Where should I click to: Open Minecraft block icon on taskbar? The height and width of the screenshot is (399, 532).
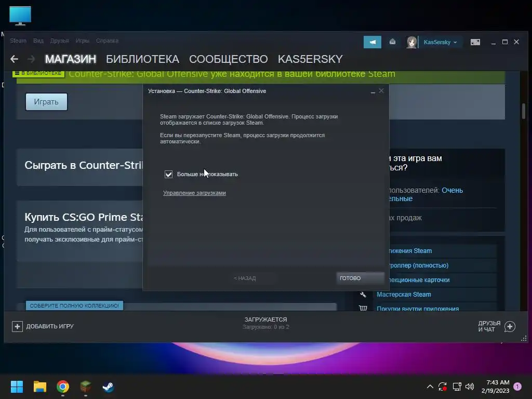point(86,387)
